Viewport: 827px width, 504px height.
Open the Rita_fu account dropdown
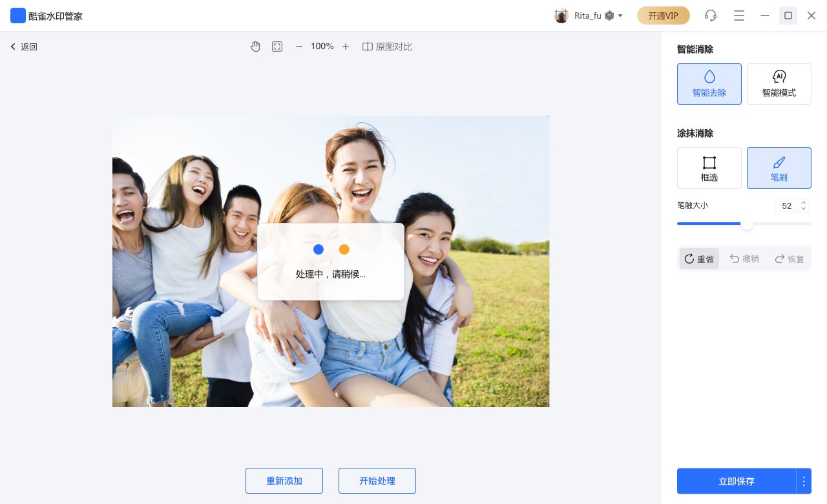pyautogui.click(x=589, y=16)
